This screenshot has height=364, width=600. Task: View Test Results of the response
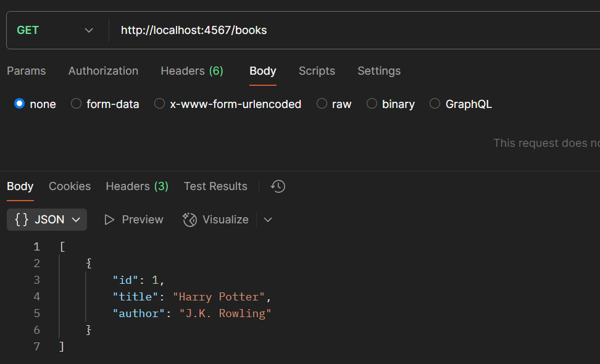click(x=215, y=186)
